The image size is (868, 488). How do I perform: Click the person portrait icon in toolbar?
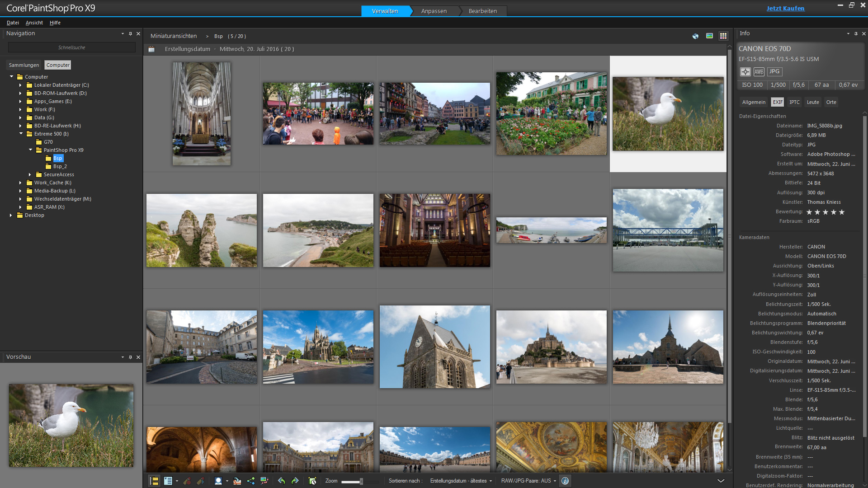click(x=218, y=481)
